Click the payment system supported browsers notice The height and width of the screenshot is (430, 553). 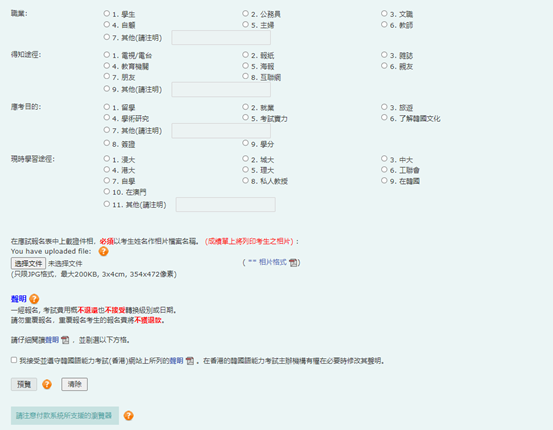click(65, 416)
